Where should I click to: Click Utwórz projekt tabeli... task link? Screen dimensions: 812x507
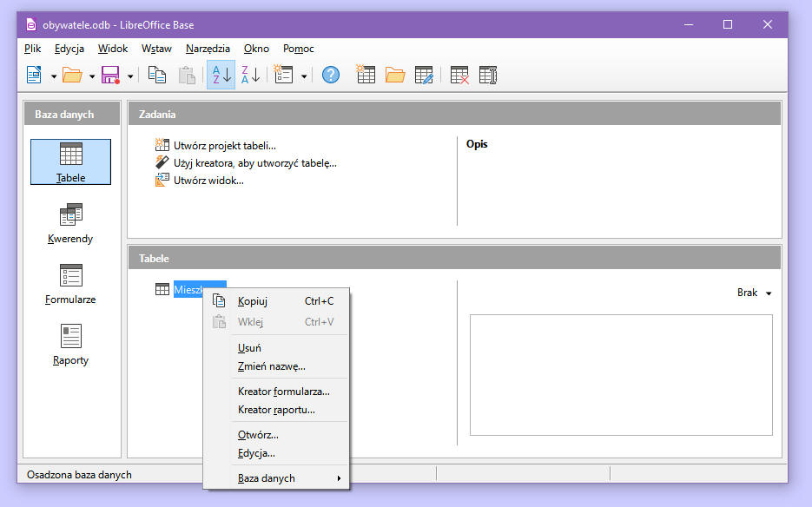click(x=224, y=146)
